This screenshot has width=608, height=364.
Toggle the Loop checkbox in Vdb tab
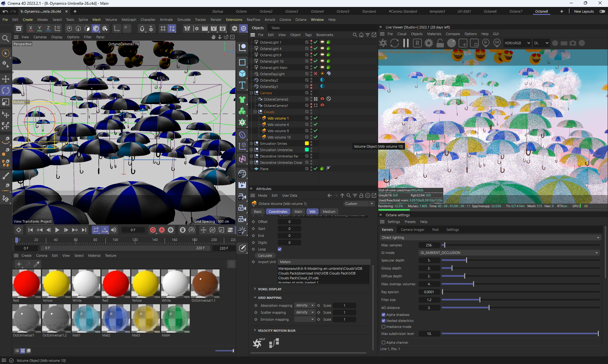coord(280,249)
